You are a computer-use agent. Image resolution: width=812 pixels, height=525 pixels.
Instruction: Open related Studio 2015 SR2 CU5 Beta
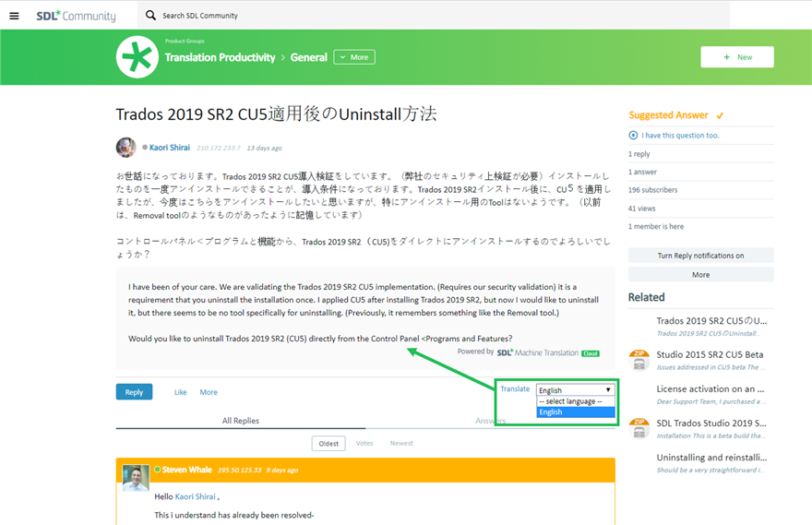click(x=710, y=354)
